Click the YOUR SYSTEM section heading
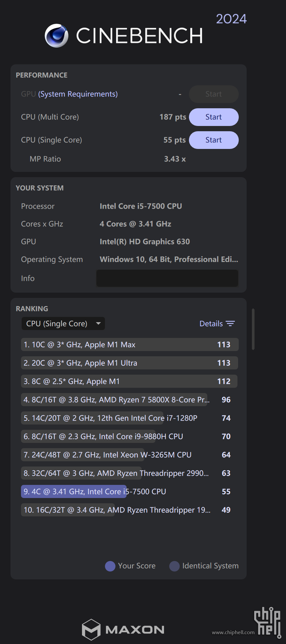The height and width of the screenshot is (644, 286). coord(40,188)
